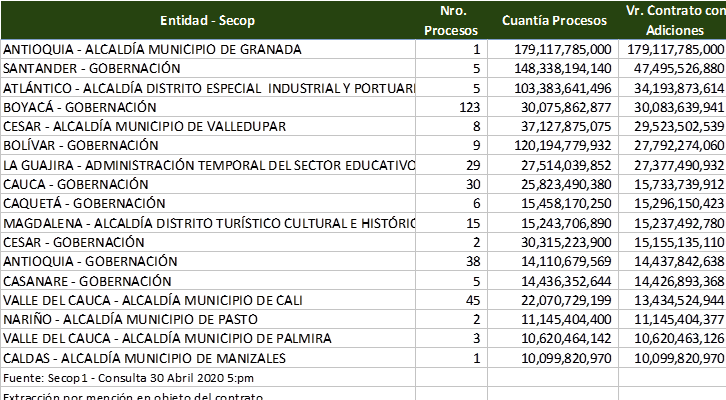Screen dimensions: 726x400
Task: Select the 'Vr. Contrato con Adiciones' header
Action: click(x=672, y=20)
